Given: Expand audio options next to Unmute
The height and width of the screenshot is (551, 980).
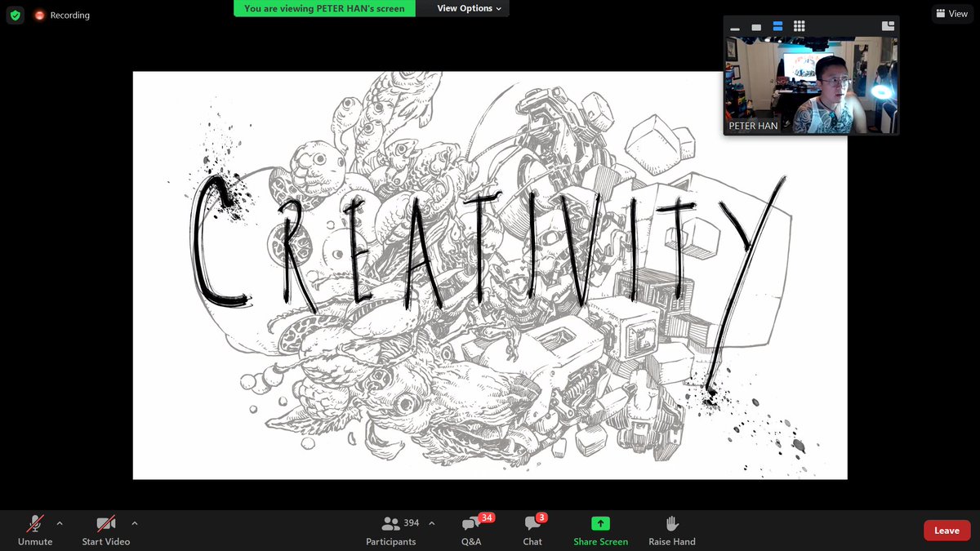Looking at the screenshot, I should [60, 523].
